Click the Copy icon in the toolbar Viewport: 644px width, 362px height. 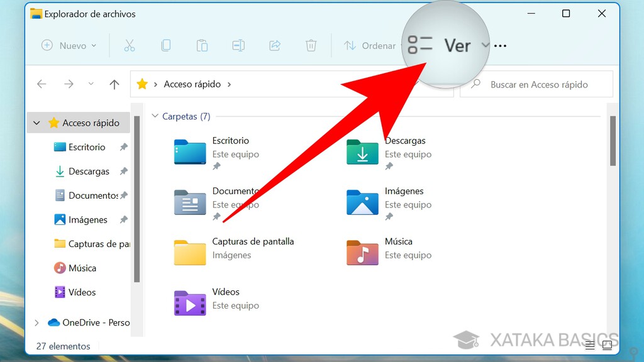click(x=165, y=45)
